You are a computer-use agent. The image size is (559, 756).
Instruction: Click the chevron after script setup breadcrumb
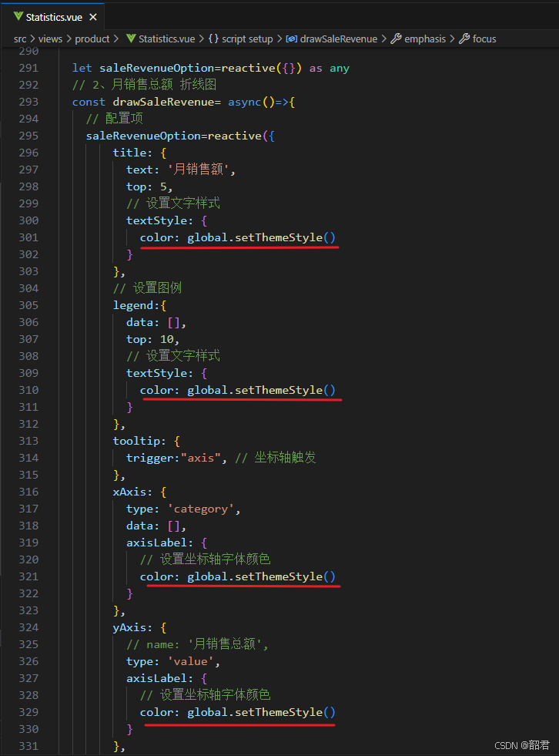(x=279, y=39)
